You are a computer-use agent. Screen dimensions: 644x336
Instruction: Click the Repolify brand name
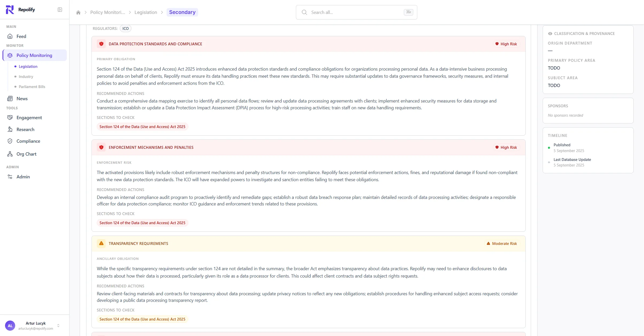(27, 10)
